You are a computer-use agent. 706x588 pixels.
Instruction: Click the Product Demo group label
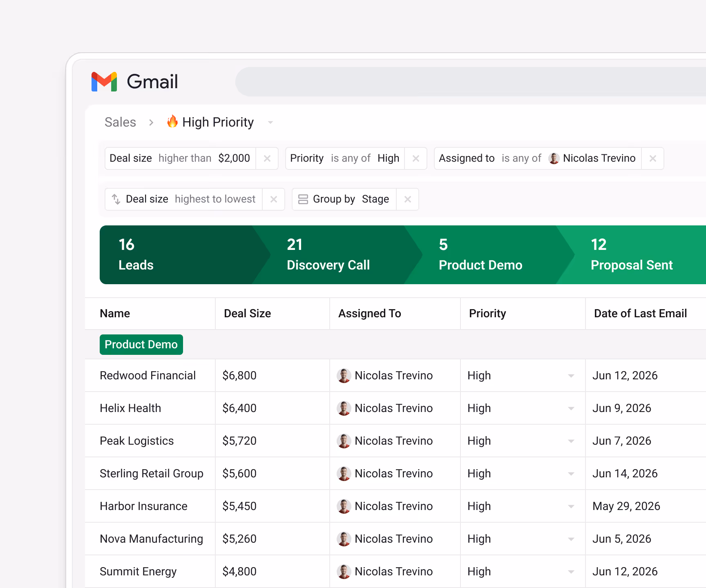141,345
